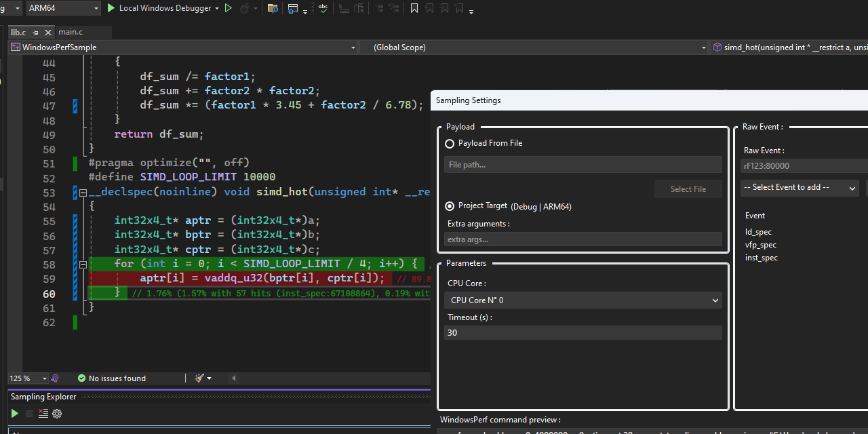Collapse the for loop at line 58

[83, 264]
